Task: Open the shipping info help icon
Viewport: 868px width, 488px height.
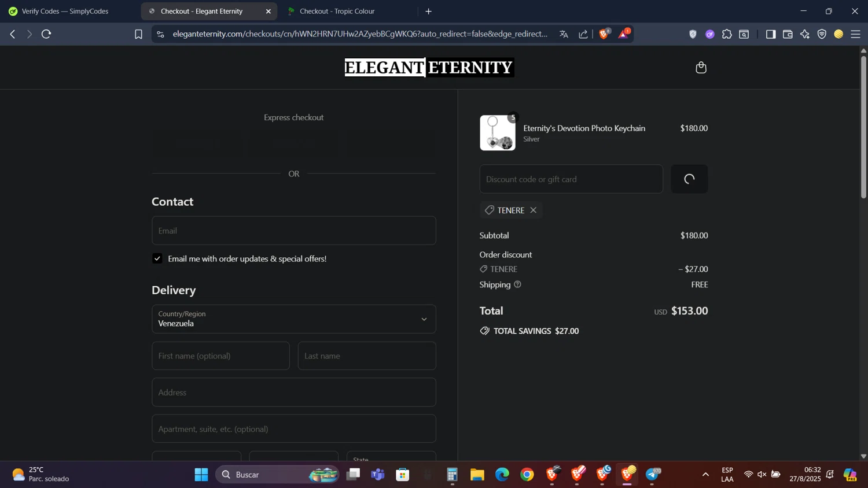Action: click(x=517, y=284)
